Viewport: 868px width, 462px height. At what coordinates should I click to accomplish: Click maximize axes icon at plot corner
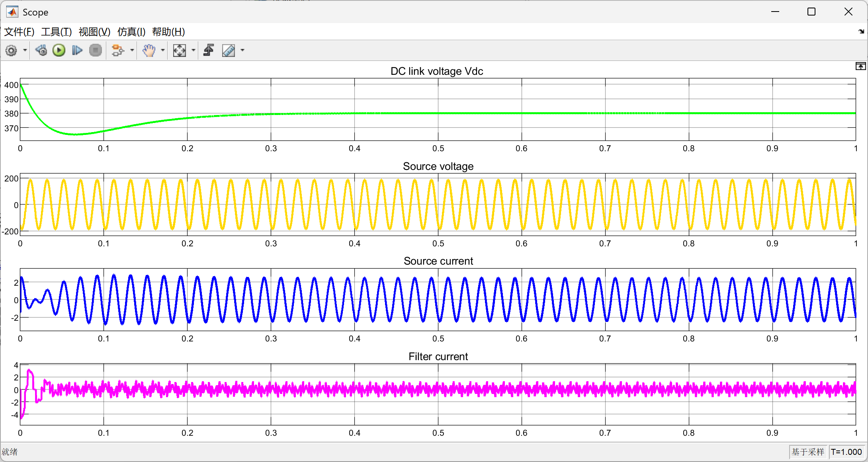[860, 66]
